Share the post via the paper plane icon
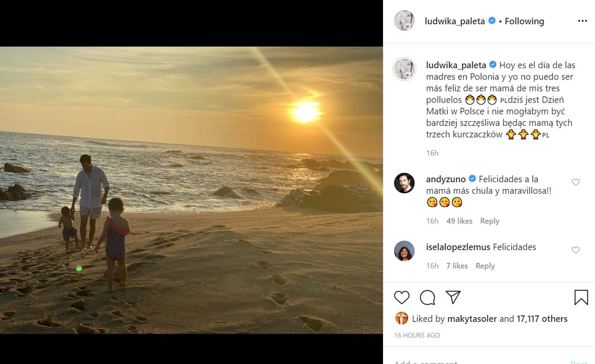 452,297
